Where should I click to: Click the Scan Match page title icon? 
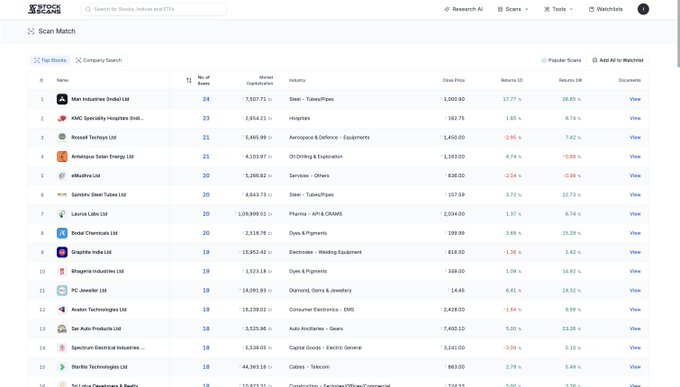tap(31, 31)
